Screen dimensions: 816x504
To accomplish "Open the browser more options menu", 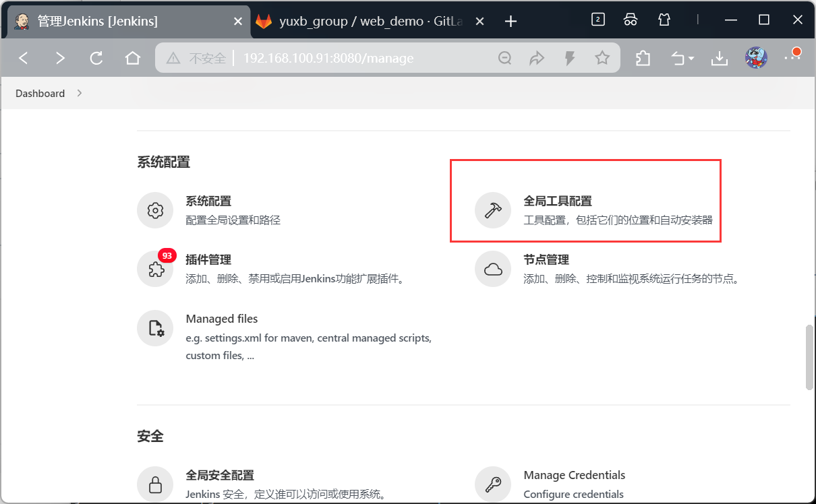I will pyautogui.click(x=792, y=57).
